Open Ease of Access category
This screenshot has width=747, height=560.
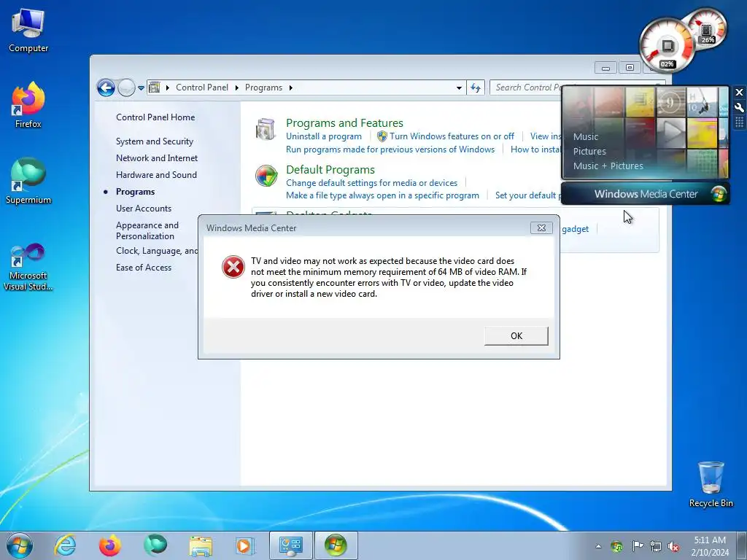144,268
